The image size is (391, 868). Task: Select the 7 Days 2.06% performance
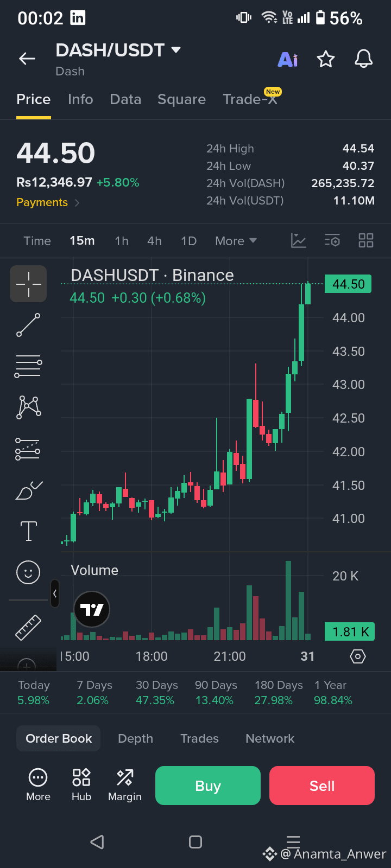click(x=94, y=693)
